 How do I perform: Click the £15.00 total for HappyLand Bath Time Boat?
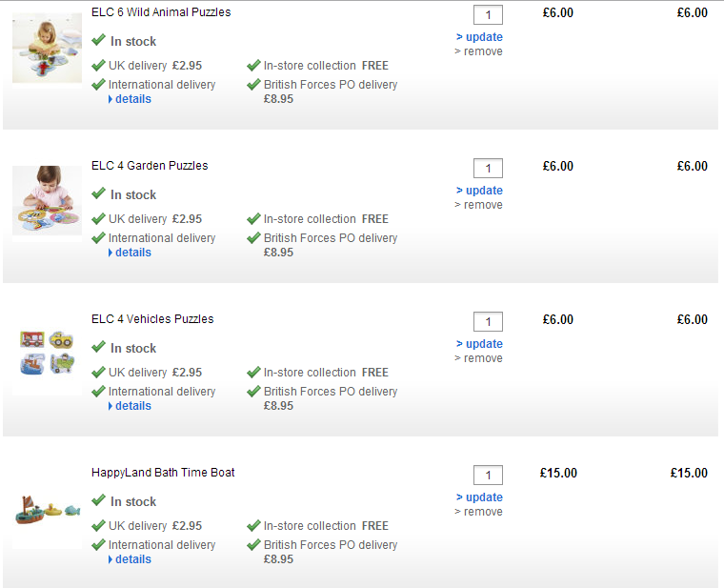[x=689, y=473]
